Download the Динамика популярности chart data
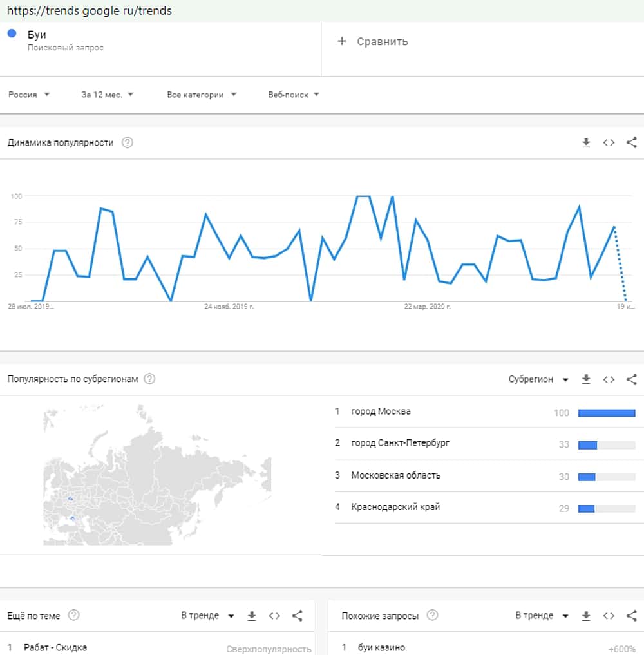This screenshot has width=644, height=655. coord(586,143)
